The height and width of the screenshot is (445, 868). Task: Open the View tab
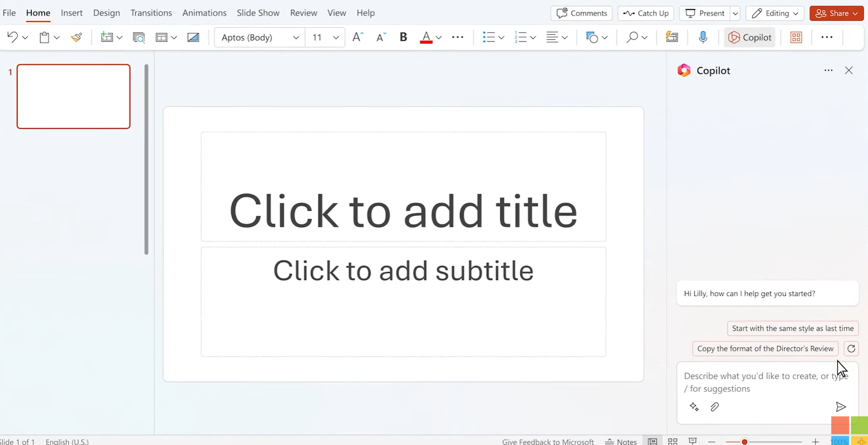pos(336,13)
